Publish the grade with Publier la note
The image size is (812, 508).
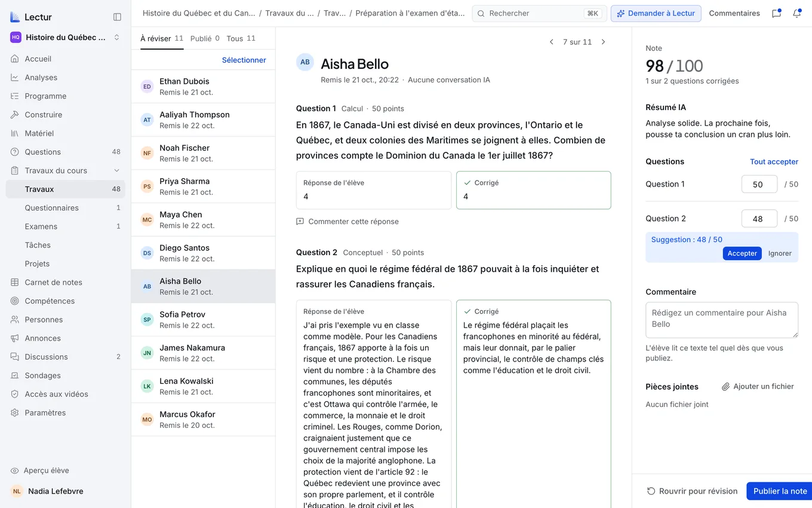(779, 491)
